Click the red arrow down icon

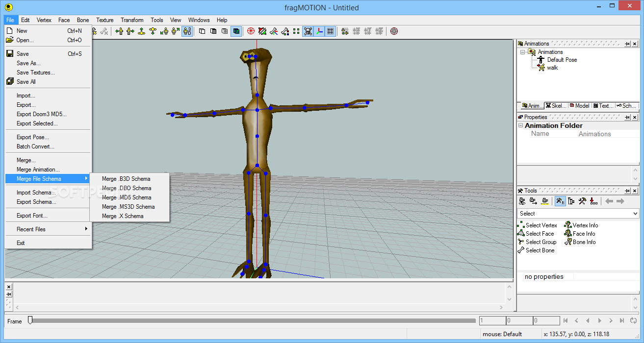click(x=593, y=201)
